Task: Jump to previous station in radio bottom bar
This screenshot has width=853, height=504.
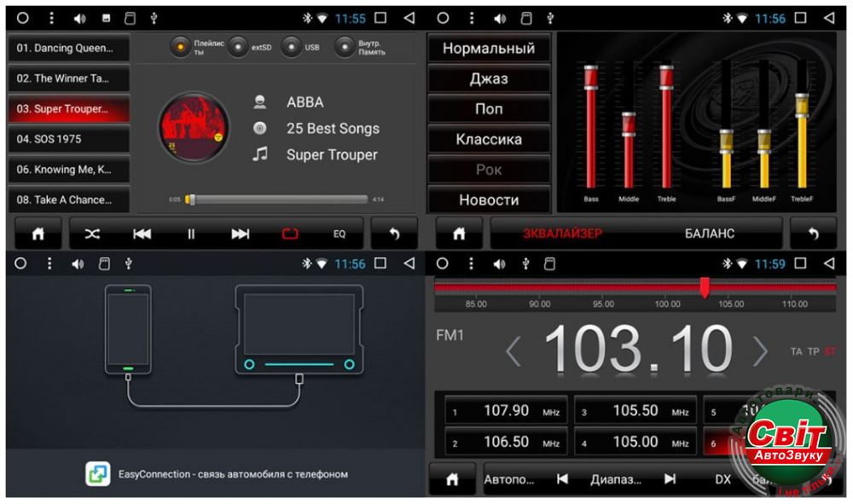Action: (562, 479)
